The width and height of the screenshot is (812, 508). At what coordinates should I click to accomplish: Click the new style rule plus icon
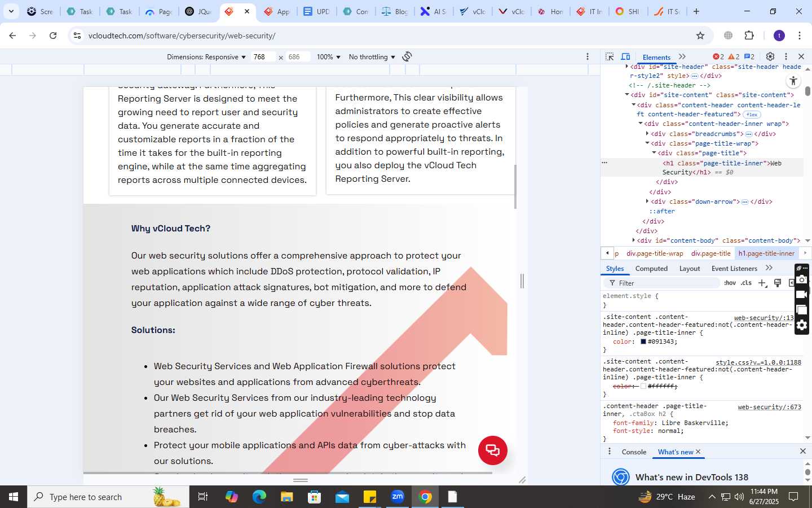[x=762, y=283]
